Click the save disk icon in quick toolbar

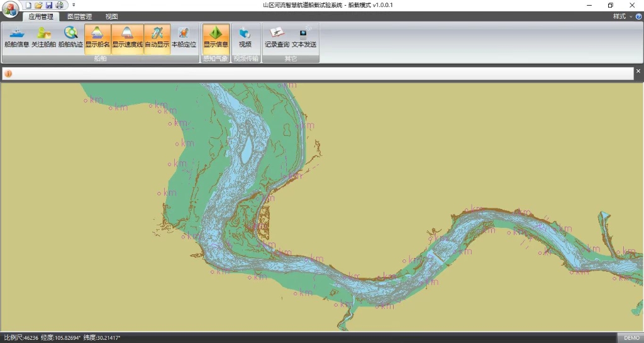(x=49, y=5)
